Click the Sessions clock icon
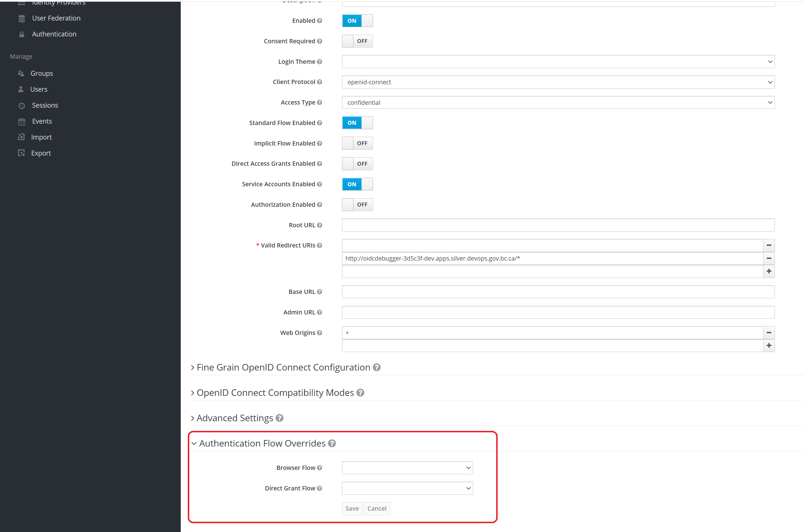The height and width of the screenshot is (532, 804). pos(22,106)
